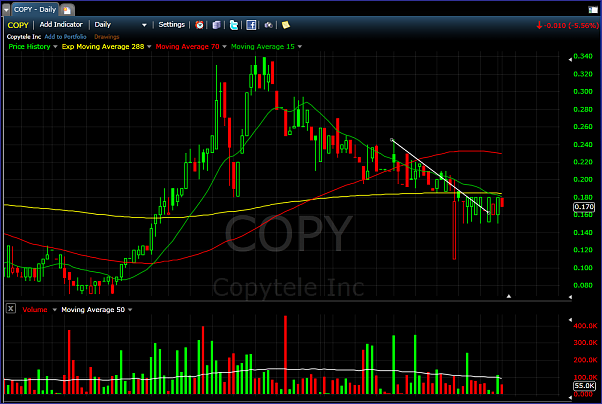Expand the Moving Average 50 dropdown arrow
This screenshot has height=404, width=602.
click(130, 310)
